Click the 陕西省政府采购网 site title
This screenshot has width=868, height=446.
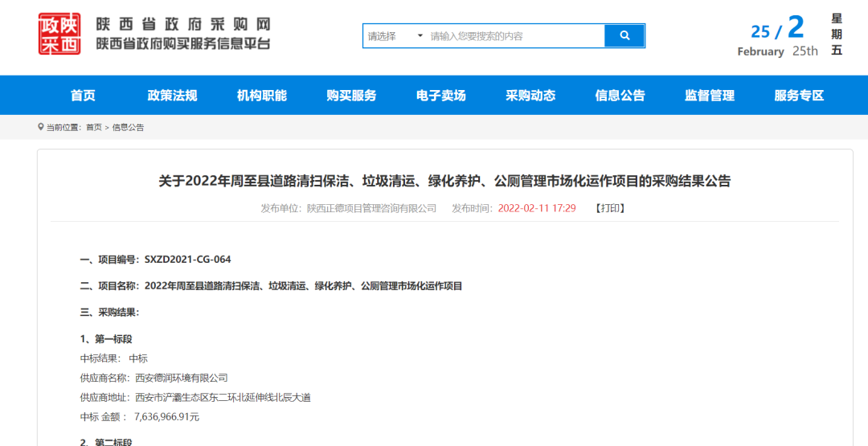coord(183,24)
